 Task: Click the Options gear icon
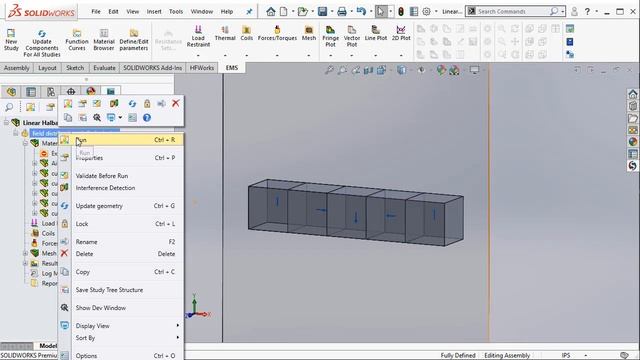tap(426, 11)
